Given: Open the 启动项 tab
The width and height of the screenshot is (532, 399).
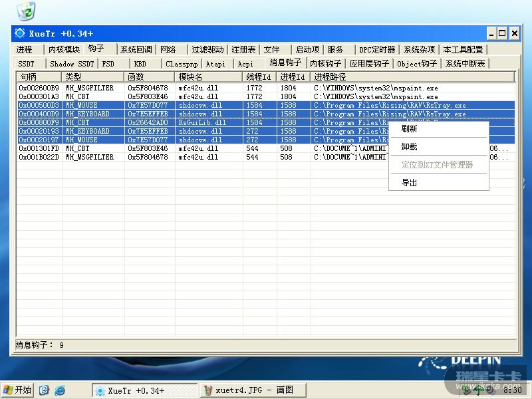Looking at the screenshot, I should pyautogui.click(x=307, y=50).
